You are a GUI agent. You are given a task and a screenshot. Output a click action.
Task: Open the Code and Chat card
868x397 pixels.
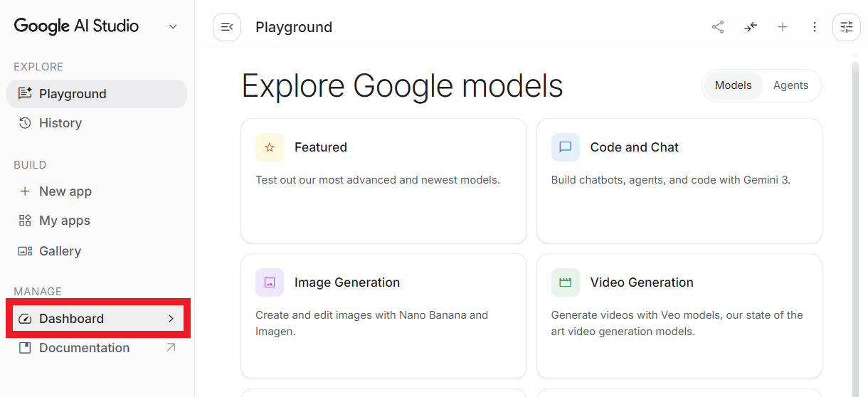tap(679, 181)
